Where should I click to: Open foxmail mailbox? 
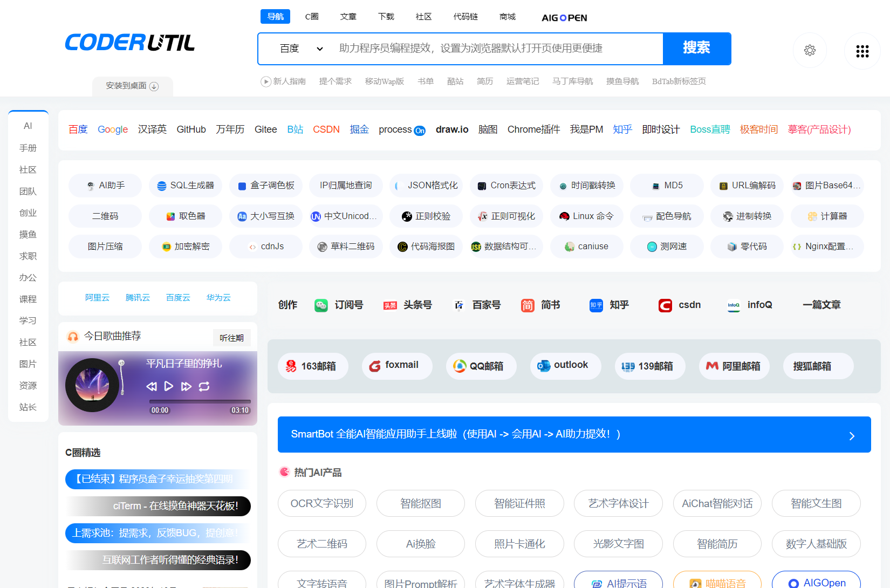397,366
